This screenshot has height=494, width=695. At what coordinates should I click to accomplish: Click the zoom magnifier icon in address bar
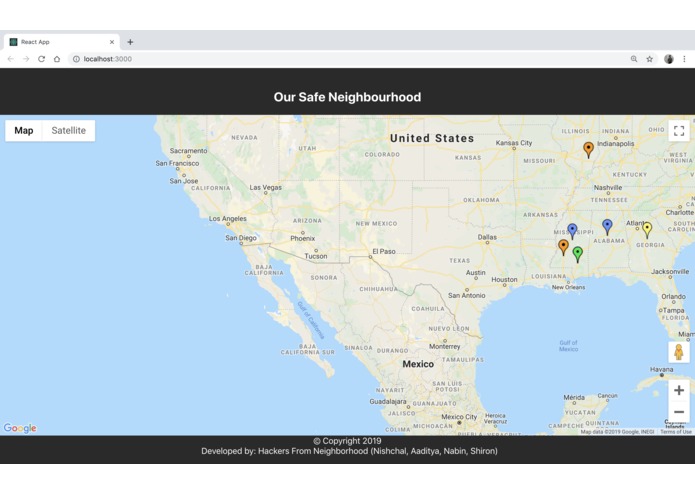(634, 59)
